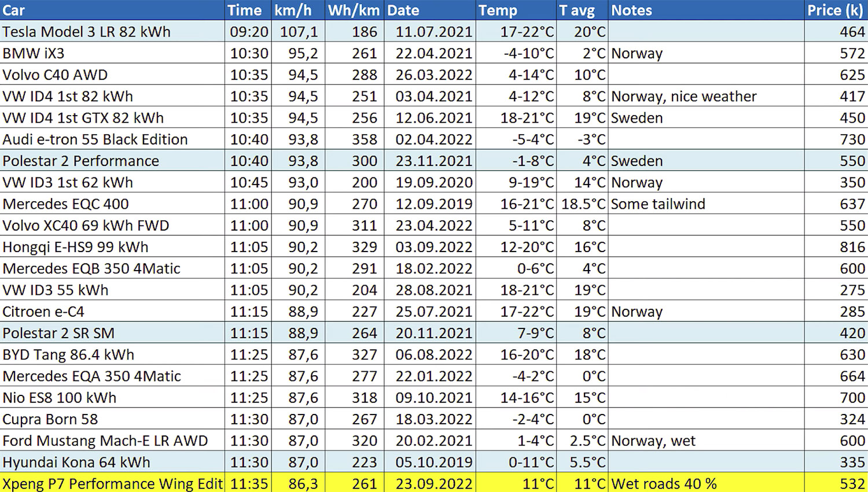Click the 'Price (k)' column header
Screen dimensions: 868x492
click(x=837, y=10)
